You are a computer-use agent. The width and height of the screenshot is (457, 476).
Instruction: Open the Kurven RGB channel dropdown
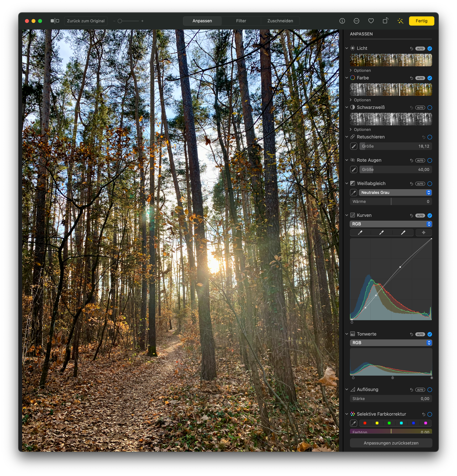click(x=391, y=224)
